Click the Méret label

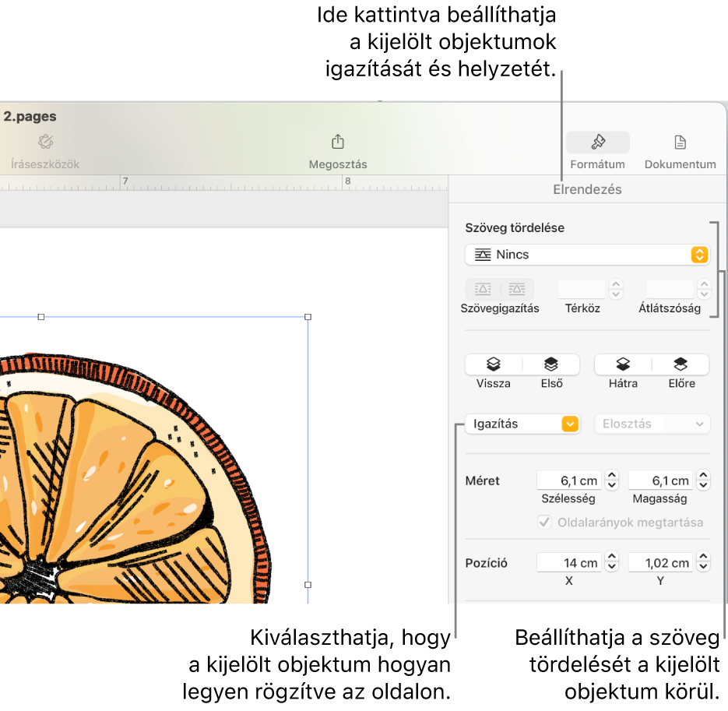point(483,480)
